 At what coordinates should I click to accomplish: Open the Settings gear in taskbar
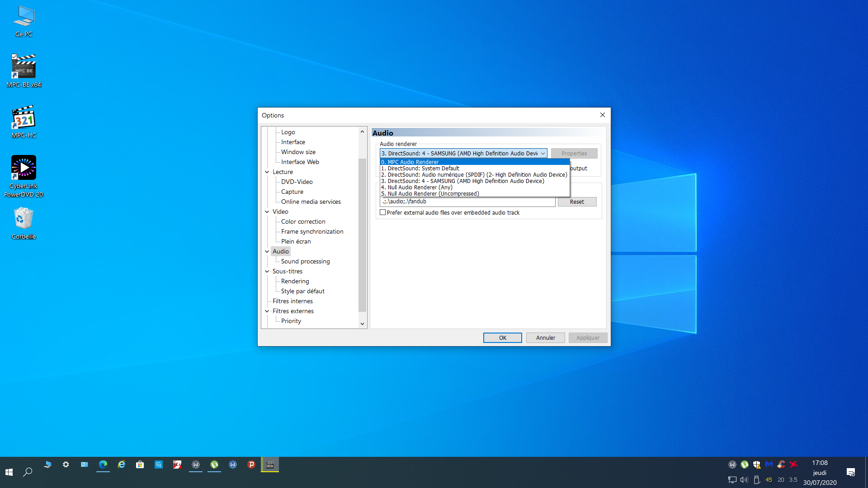(x=66, y=465)
